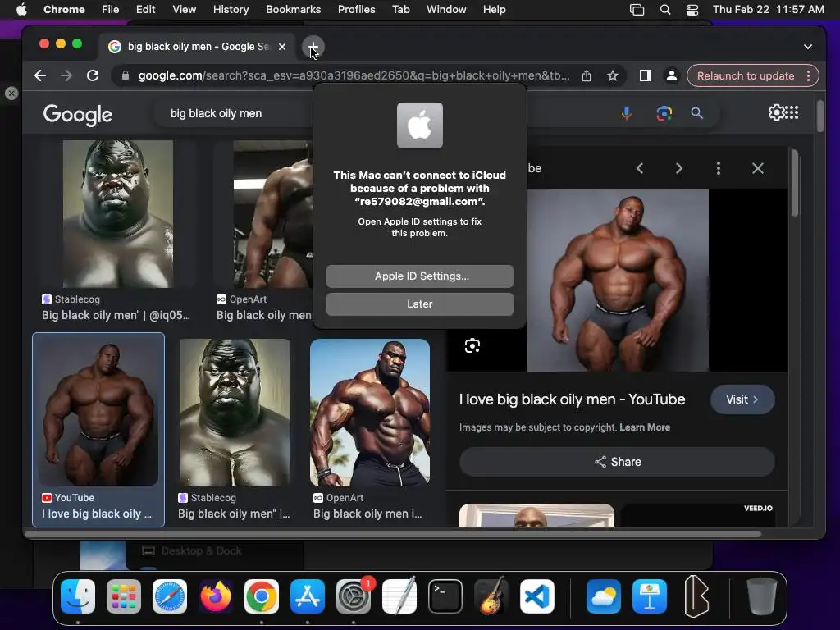Launch Safari from the Dock
This screenshot has width=840, height=630.
pos(170,596)
